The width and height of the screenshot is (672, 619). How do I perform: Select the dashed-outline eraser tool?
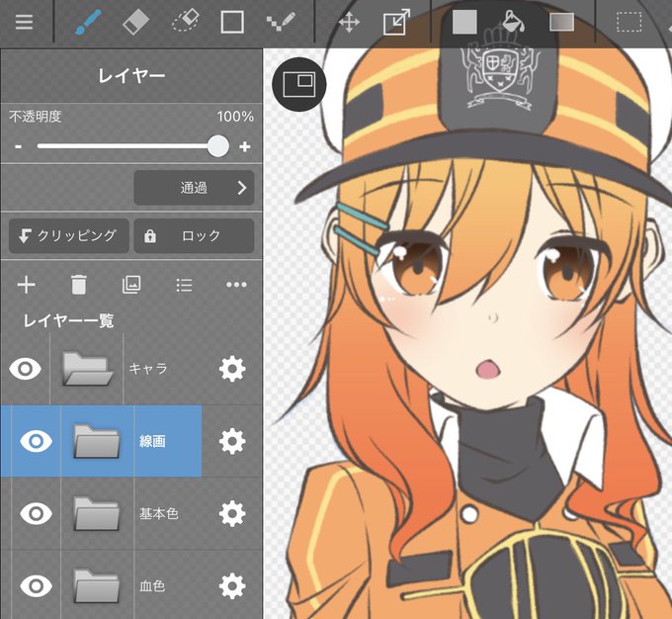[x=186, y=22]
